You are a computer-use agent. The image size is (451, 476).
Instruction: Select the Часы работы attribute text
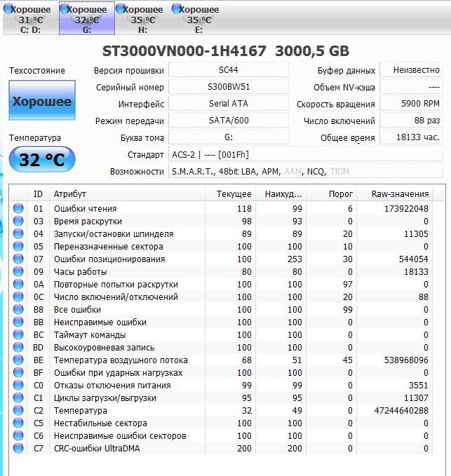click(80, 272)
